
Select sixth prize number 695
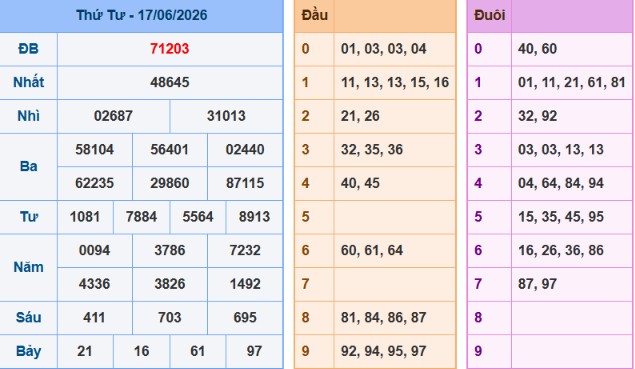(x=245, y=318)
